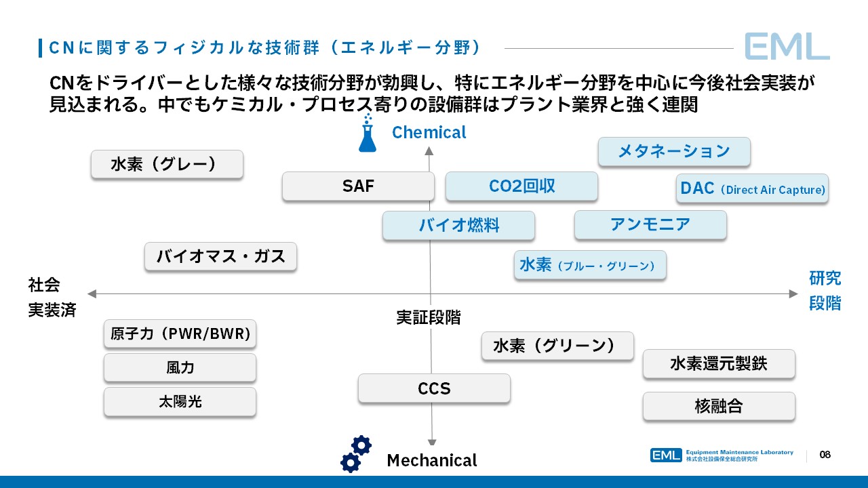Select the バイオマス・ガス box
Screen dimensions: 868x488
(x=220, y=257)
